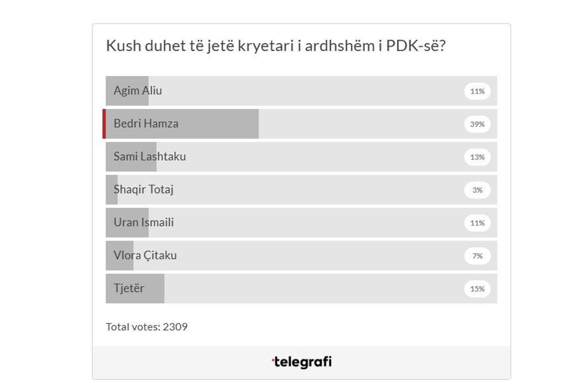The height and width of the screenshot is (391, 588).
Task: Click the 3% result badge
Action: point(477,190)
